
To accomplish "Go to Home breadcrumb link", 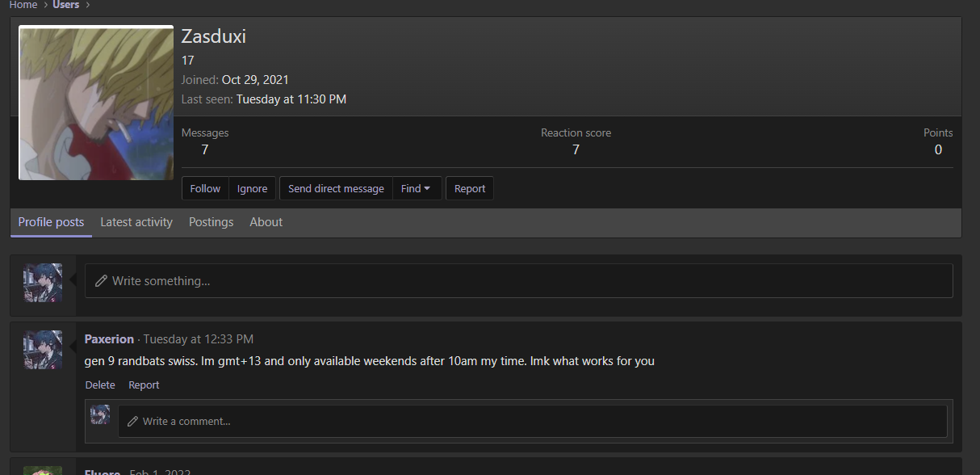I will tap(23, 5).
